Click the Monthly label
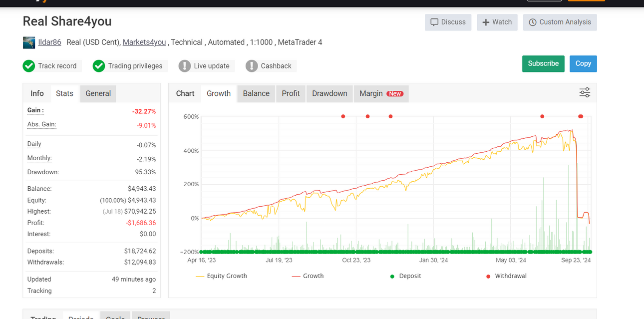The width and height of the screenshot is (644, 319). pyautogui.click(x=39, y=158)
